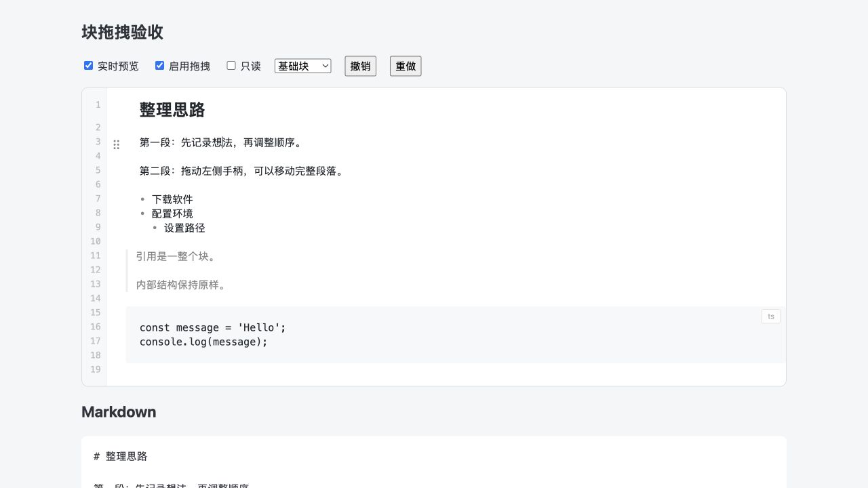Viewport: 868px width, 488px height.
Task: Enable the 只读 checkbox
Action: [231, 66]
